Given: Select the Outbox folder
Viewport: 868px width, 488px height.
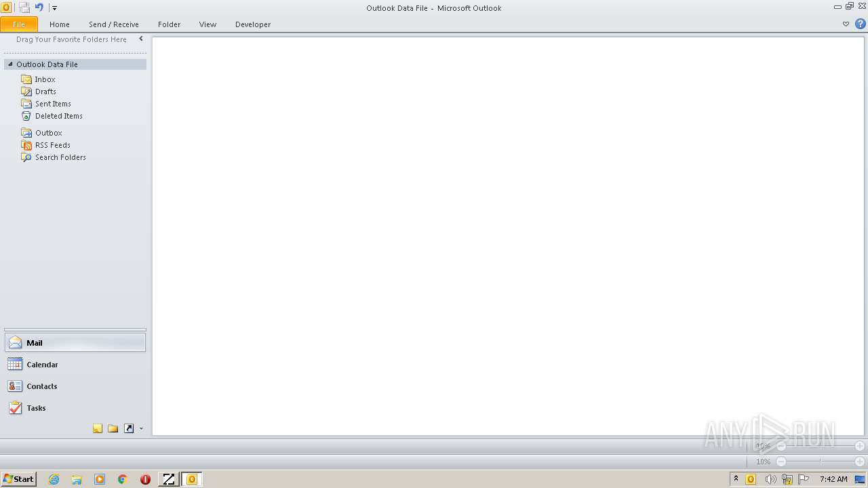Looking at the screenshot, I should (49, 133).
